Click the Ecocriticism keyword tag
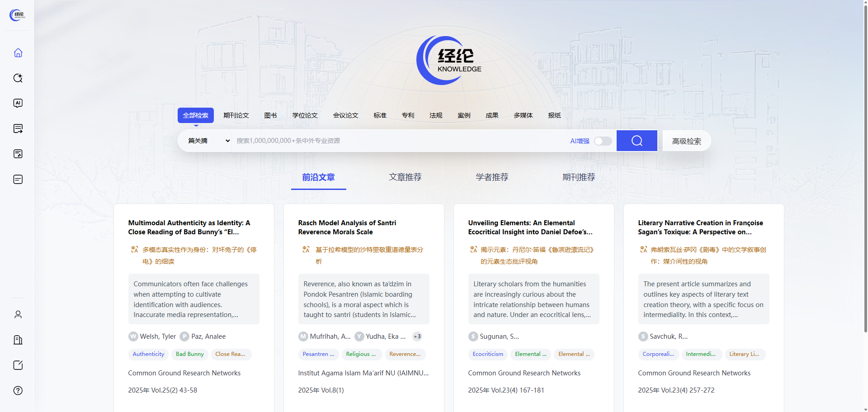This screenshot has width=868, height=412. tap(487, 354)
